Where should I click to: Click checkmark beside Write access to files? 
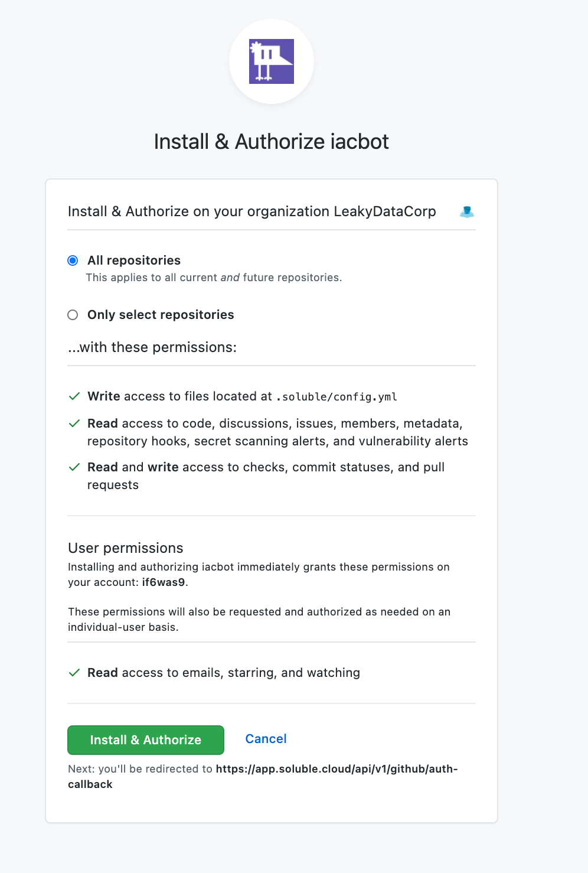[74, 396]
